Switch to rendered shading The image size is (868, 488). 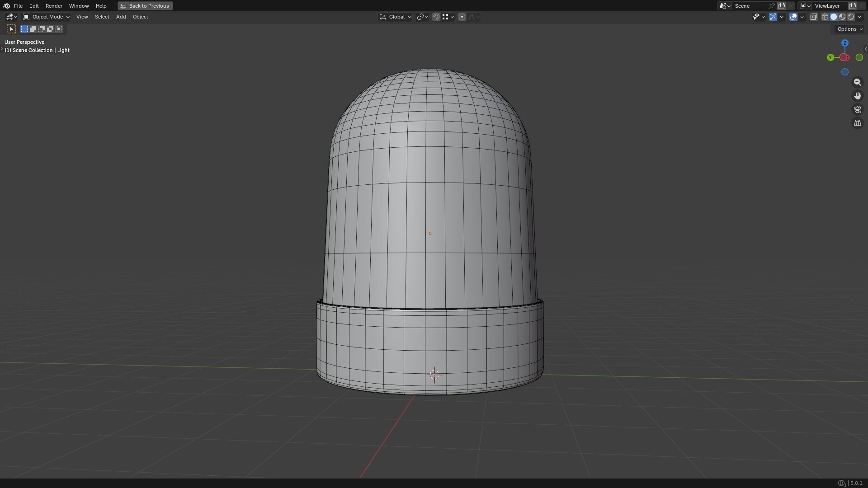pos(851,17)
